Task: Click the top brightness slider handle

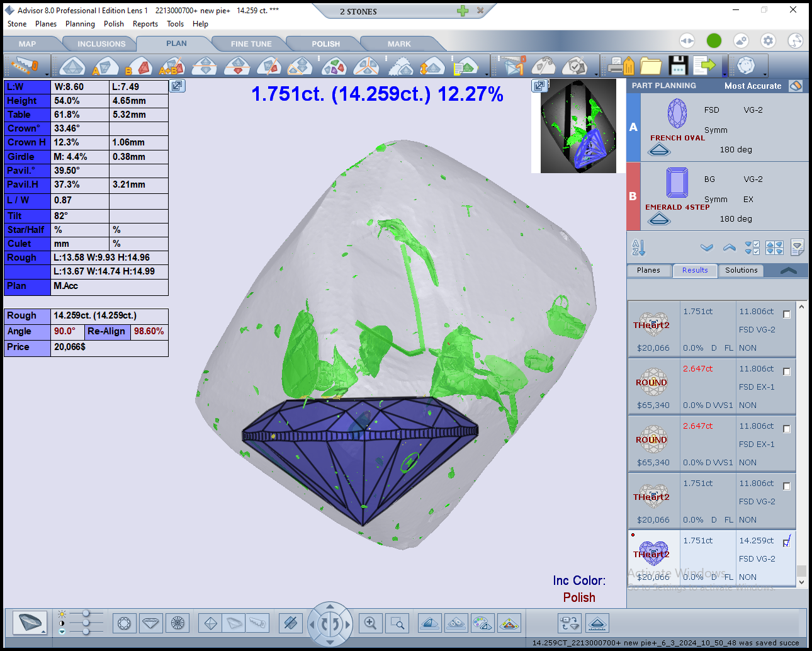Action: pos(86,613)
